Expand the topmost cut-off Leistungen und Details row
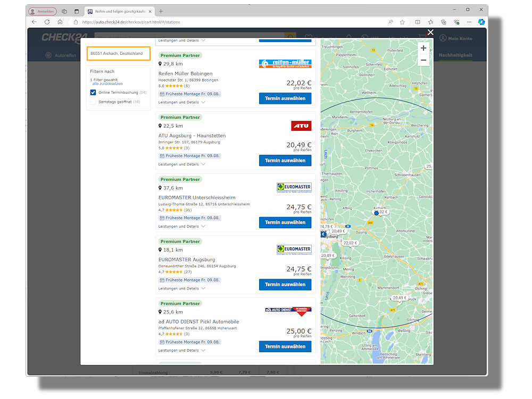Image resolution: width=532 pixels, height=399 pixels. (x=182, y=40)
